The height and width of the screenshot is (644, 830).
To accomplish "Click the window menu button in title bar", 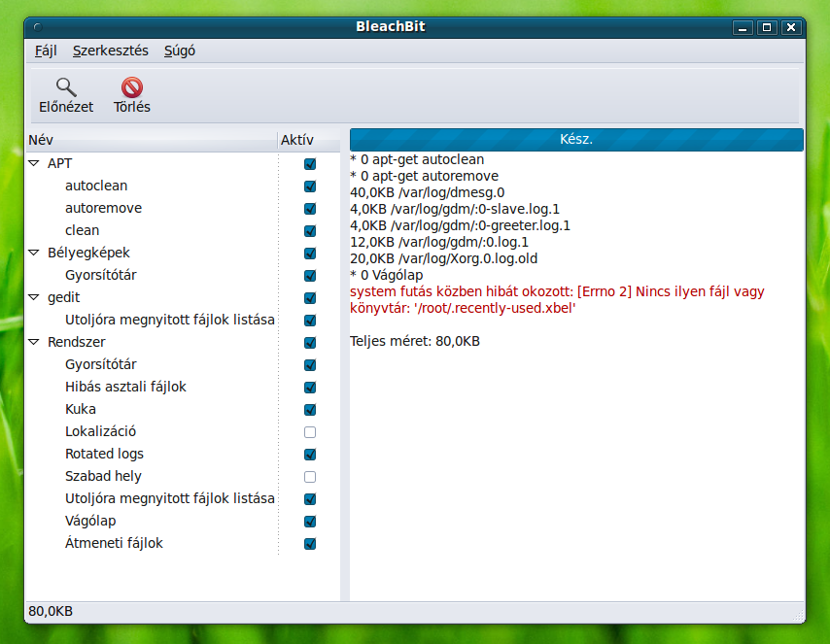I will (38, 27).
